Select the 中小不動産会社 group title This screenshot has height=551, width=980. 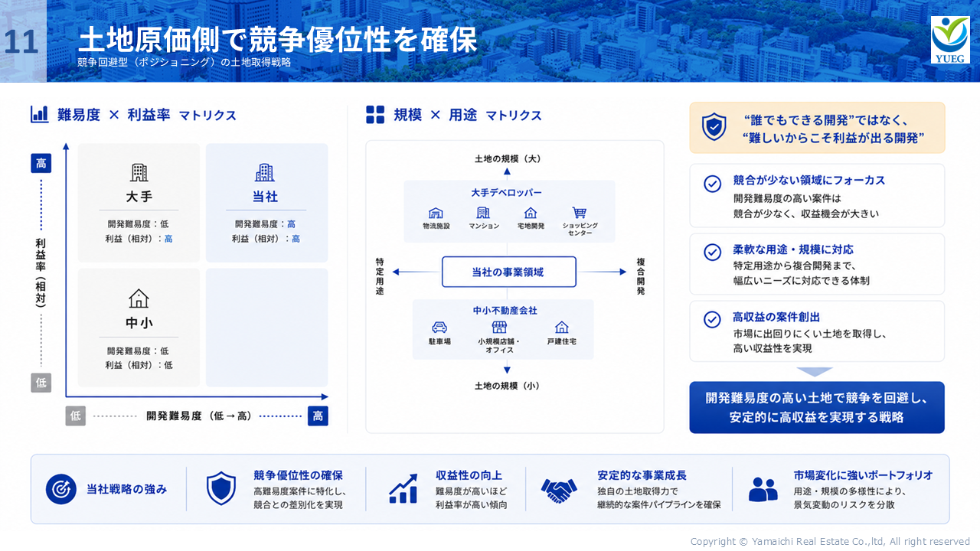[505, 311]
